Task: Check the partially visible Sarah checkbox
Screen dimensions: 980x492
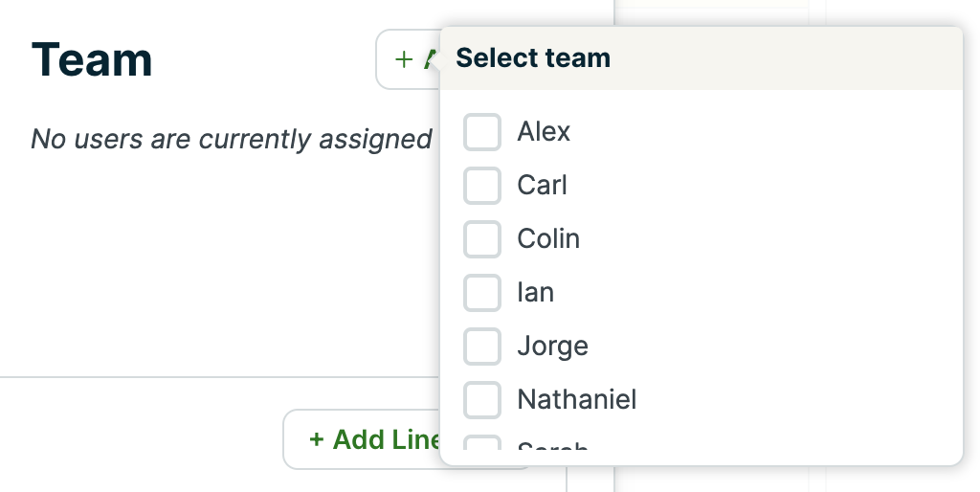Action: (x=482, y=444)
